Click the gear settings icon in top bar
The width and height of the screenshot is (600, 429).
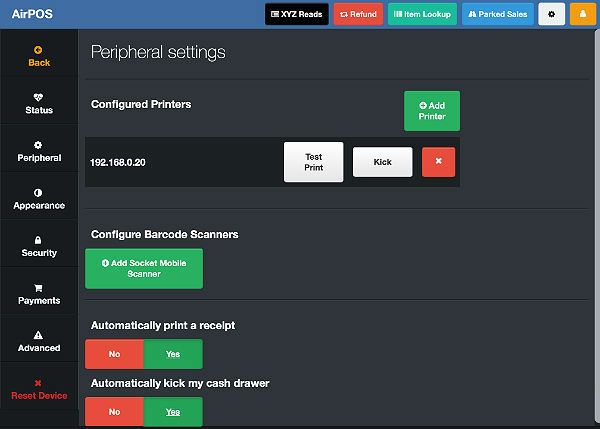(551, 14)
